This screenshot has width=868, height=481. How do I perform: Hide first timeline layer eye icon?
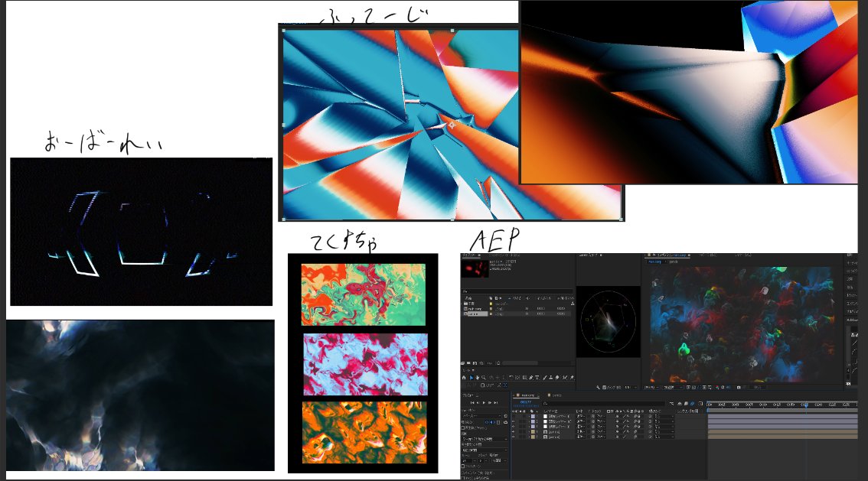pyautogui.click(x=513, y=416)
